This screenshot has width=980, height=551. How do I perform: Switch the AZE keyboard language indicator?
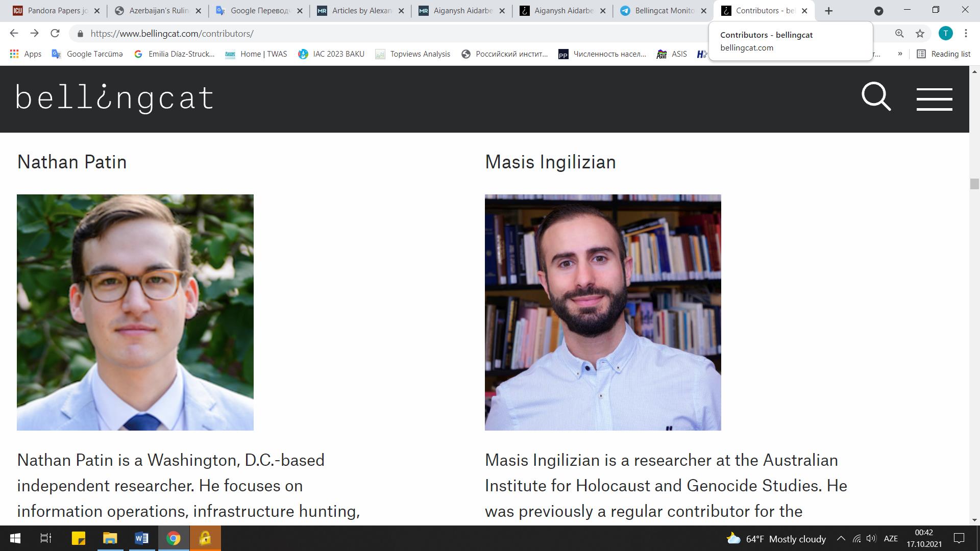coord(890,539)
